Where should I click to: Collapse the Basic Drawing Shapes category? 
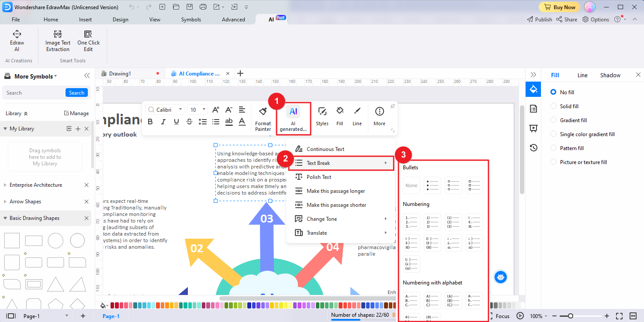[x=6, y=218]
